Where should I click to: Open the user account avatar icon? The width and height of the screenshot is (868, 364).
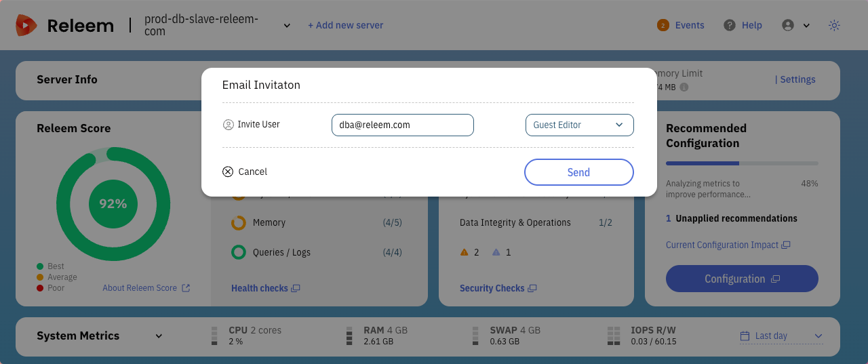pos(787,25)
